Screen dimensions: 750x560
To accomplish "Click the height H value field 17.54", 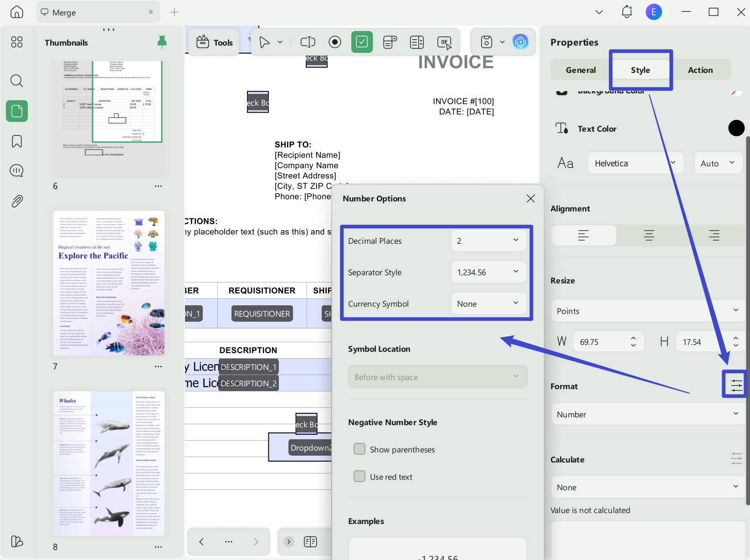I will [702, 342].
